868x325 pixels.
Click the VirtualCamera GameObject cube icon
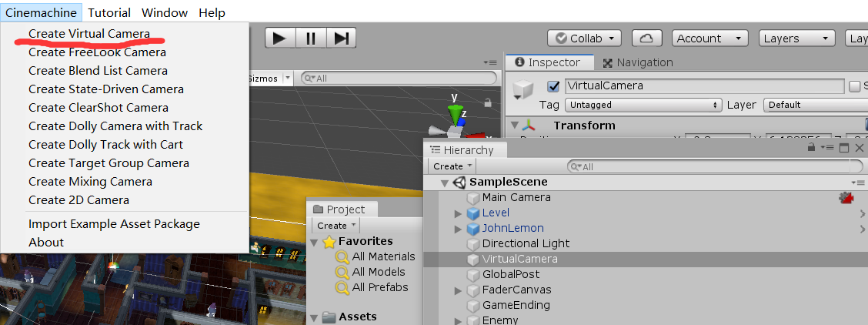(523, 90)
